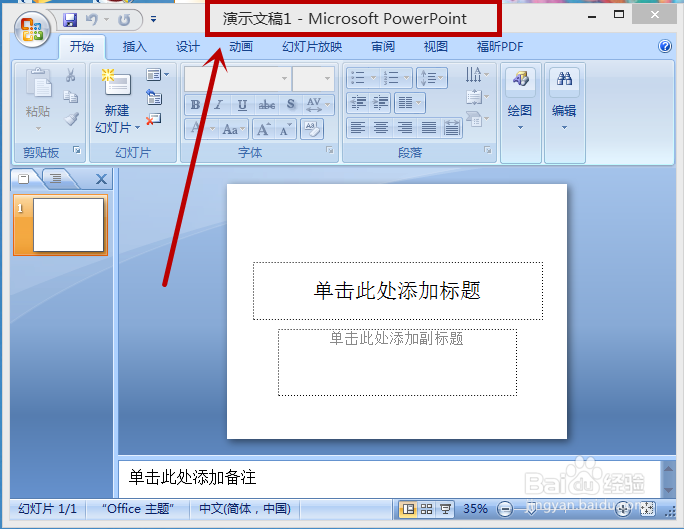Open the align text vertical options
The height and width of the screenshot is (529, 684).
click(477, 97)
